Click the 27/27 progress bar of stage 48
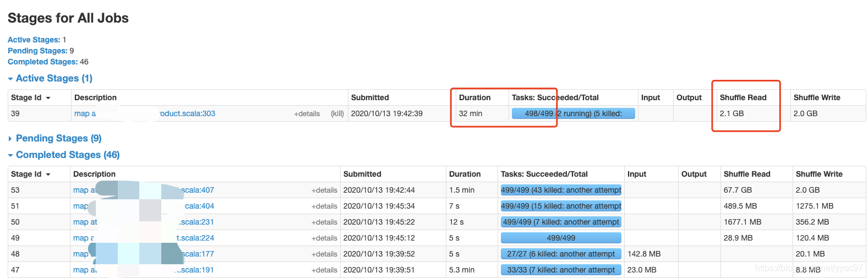 click(561, 254)
